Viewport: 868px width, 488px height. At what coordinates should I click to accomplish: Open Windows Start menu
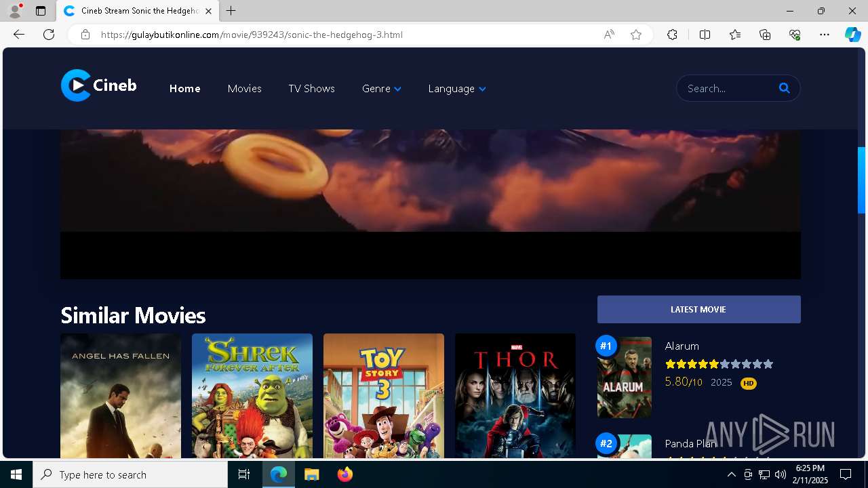tap(16, 474)
